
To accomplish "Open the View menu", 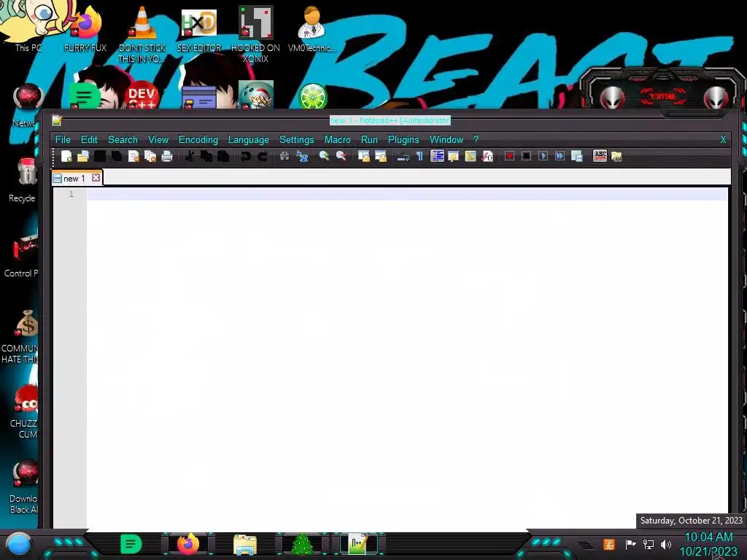I will click(158, 139).
